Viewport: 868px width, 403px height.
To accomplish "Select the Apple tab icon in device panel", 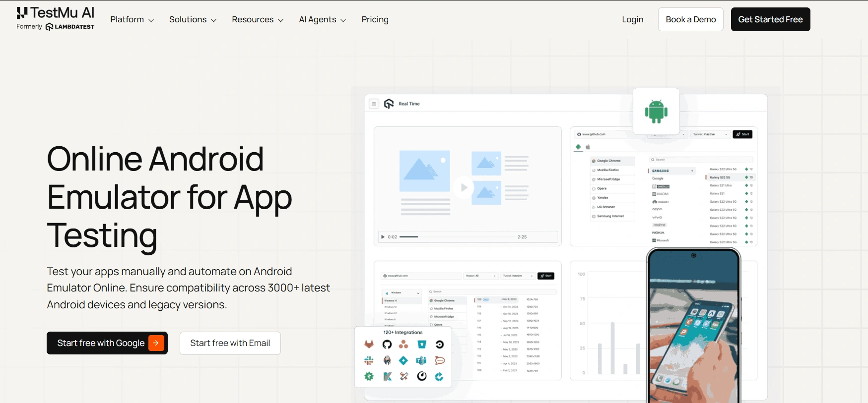I will [x=588, y=147].
